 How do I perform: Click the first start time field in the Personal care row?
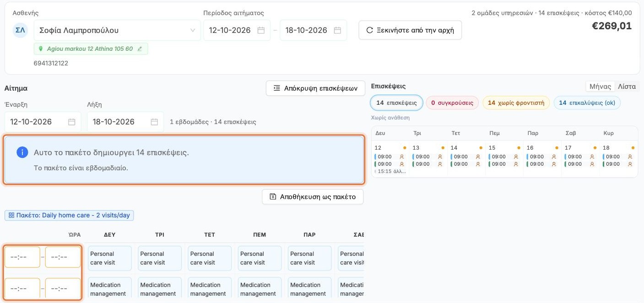pos(22,257)
